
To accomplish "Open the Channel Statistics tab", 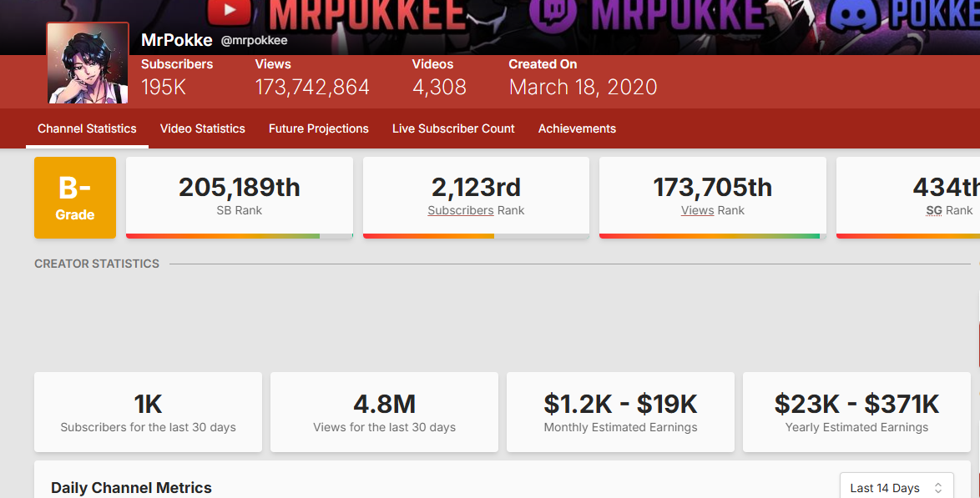I will click(87, 128).
